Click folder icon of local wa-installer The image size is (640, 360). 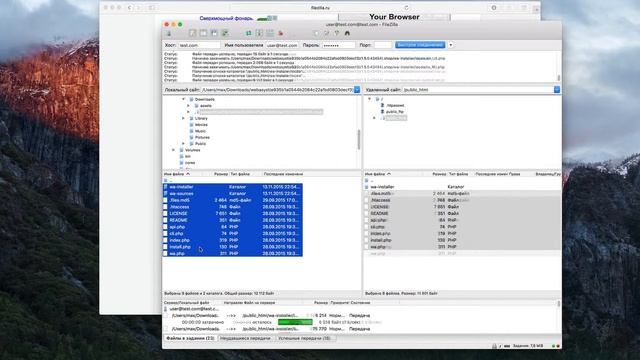click(x=166, y=187)
